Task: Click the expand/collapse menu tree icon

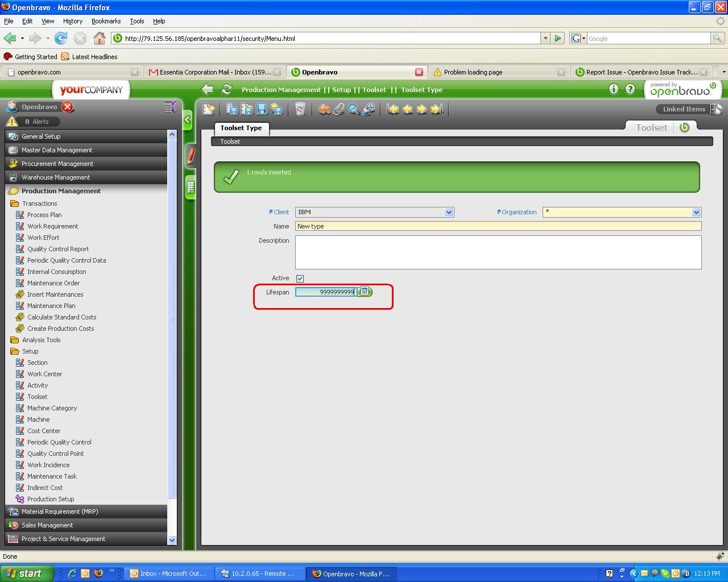Action: point(170,107)
